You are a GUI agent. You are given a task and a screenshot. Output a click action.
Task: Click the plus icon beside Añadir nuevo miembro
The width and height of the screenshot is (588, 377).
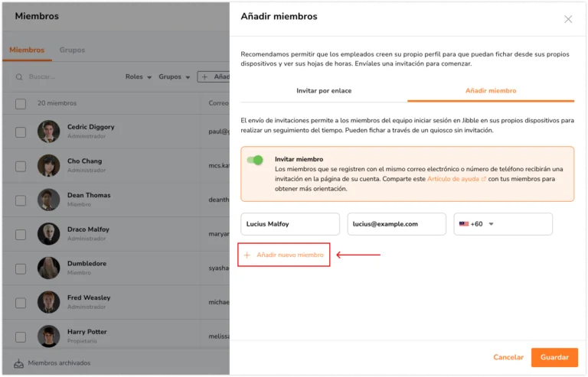247,255
